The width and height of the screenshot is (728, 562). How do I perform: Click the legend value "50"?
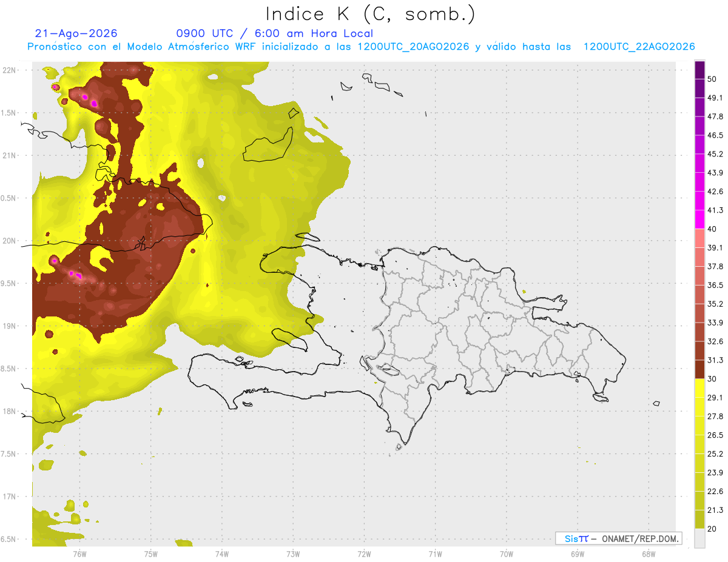pos(712,79)
